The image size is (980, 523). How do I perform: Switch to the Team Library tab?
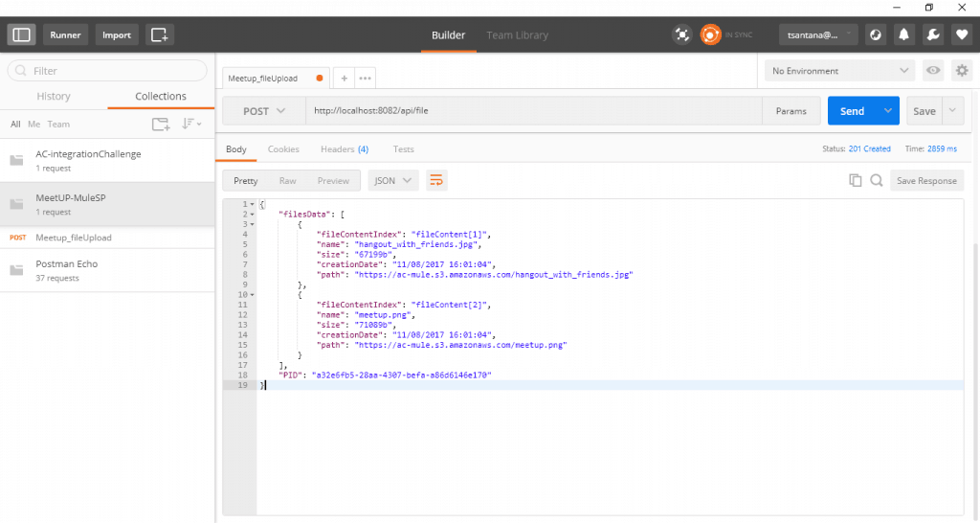[518, 35]
